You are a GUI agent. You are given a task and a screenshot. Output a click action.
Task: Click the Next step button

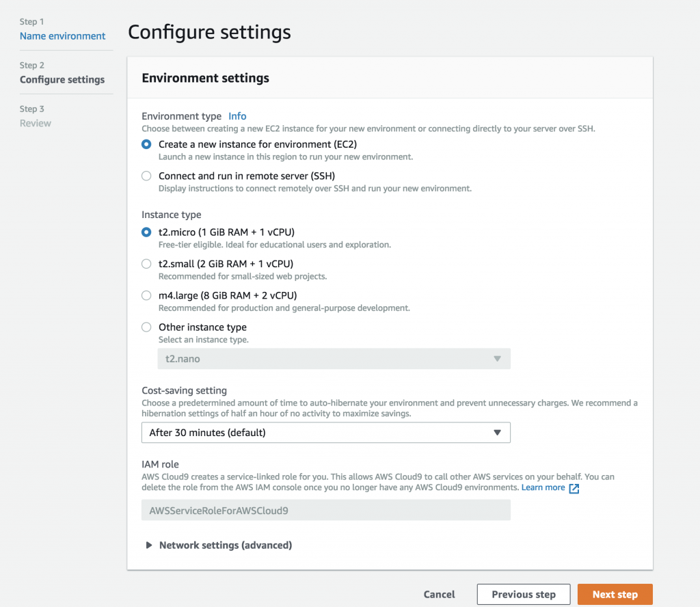click(615, 595)
